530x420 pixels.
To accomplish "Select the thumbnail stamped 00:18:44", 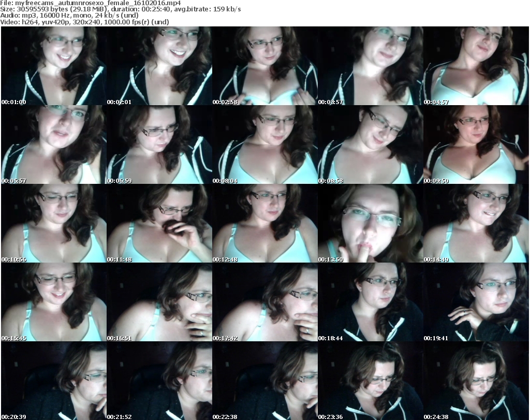I will pyautogui.click(x=371, y=302).
